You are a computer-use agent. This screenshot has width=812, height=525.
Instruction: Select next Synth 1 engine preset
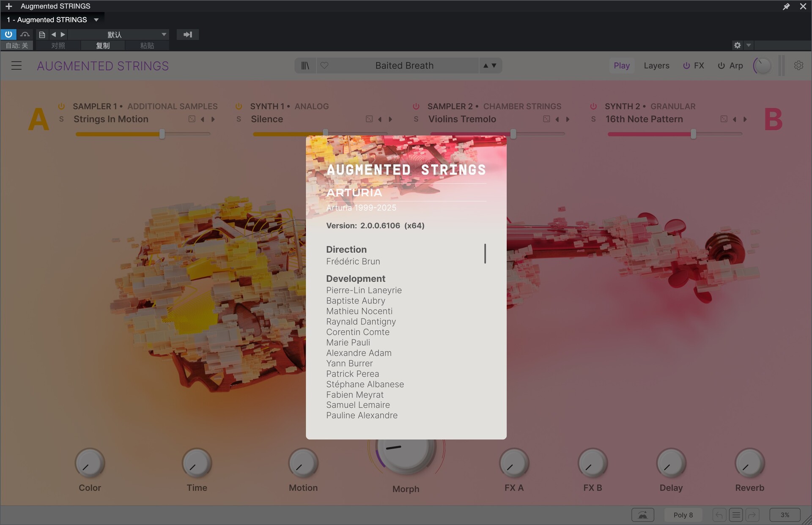click(390, 119)
